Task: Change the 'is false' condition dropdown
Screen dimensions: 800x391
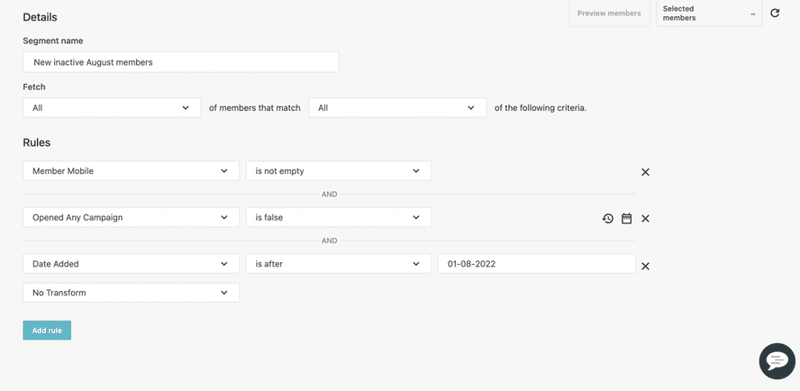Action: click(x=339, y=217)
